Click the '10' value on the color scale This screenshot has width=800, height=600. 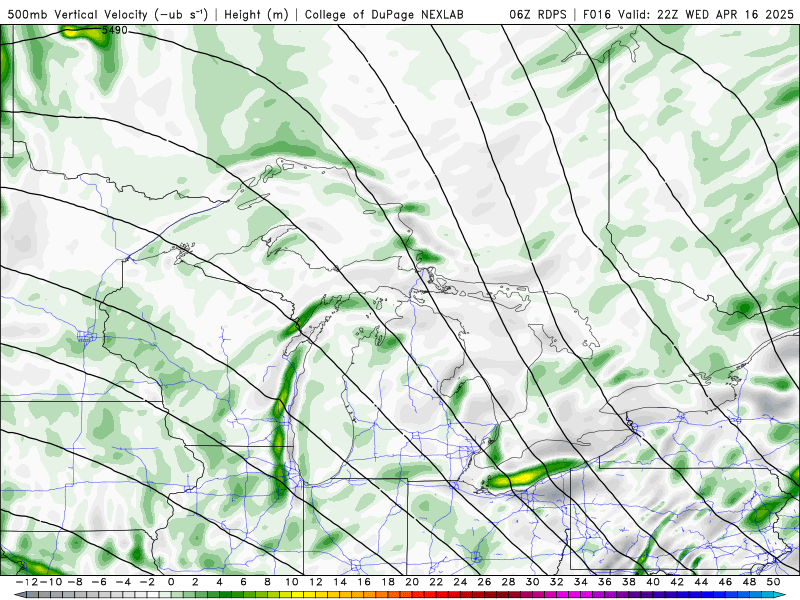pos(291,582)
